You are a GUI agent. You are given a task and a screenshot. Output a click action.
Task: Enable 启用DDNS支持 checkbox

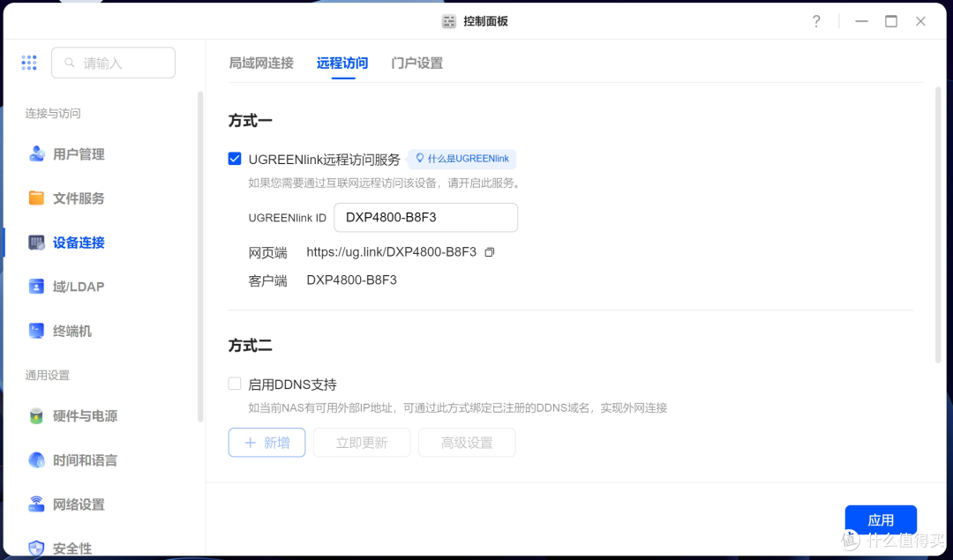pyautogui.click(x=235, y=384)
